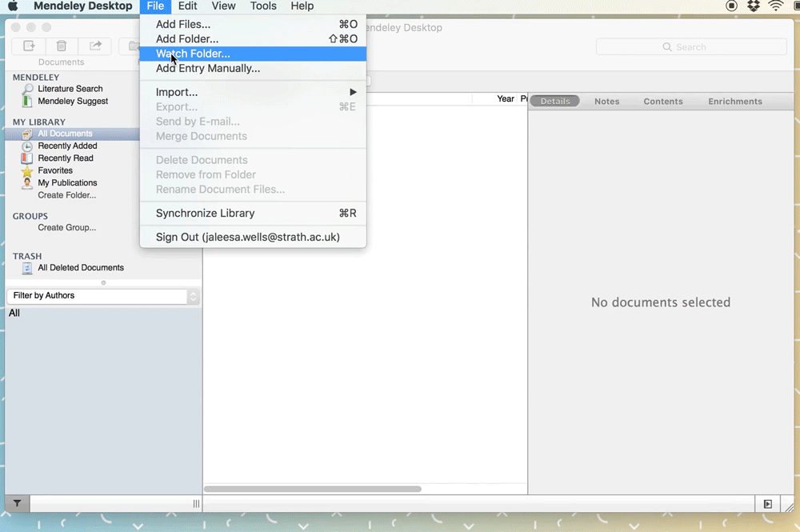Choose Add Folder... from File menu
The image size is (800, 532).
coord(253,38)
